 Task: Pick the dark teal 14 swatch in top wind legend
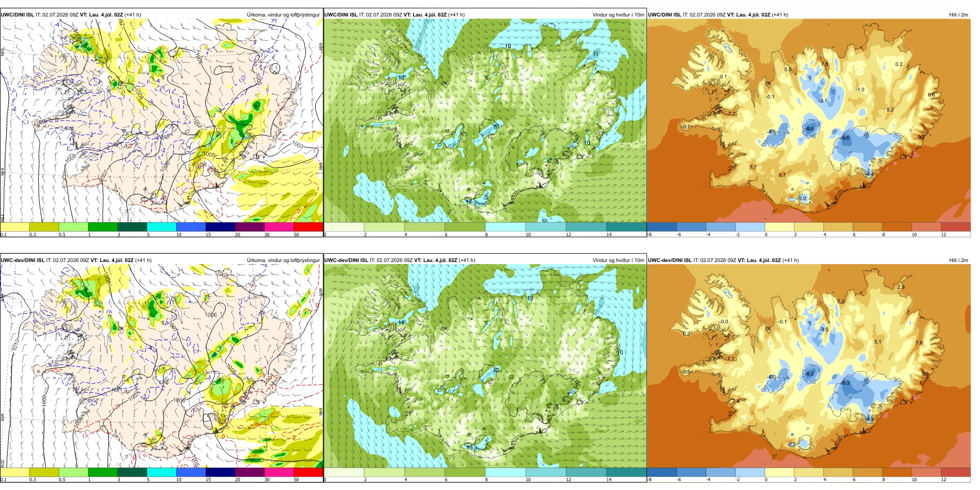626,226
